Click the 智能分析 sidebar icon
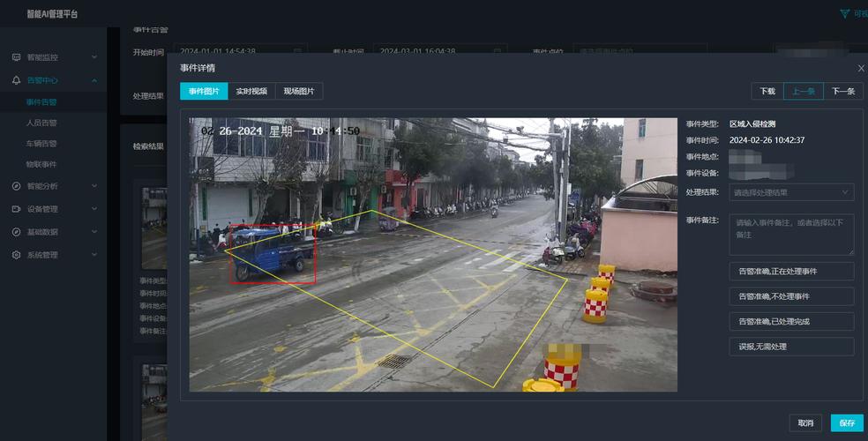The width and height of the screenshot is (868, 441). [x=16, y=186]
